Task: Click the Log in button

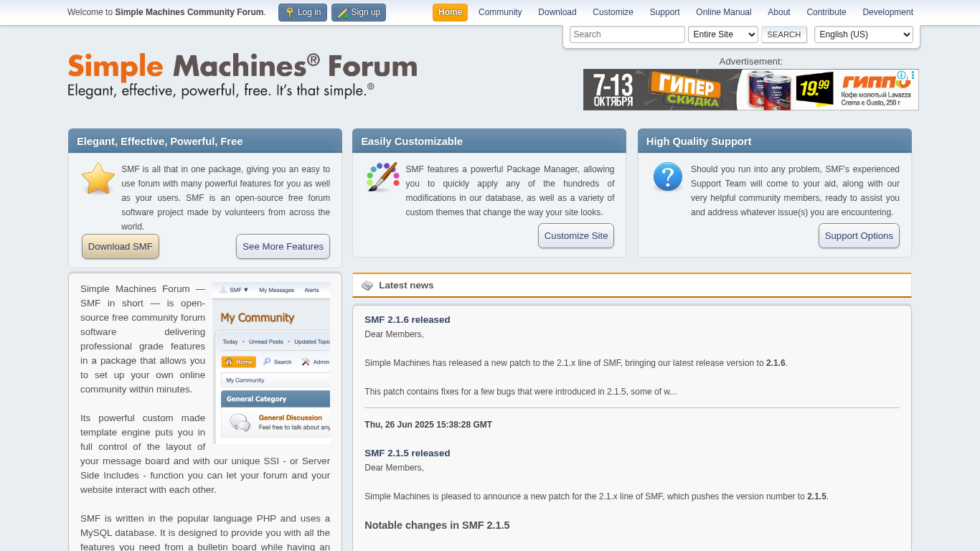Action: pos(303,12)
